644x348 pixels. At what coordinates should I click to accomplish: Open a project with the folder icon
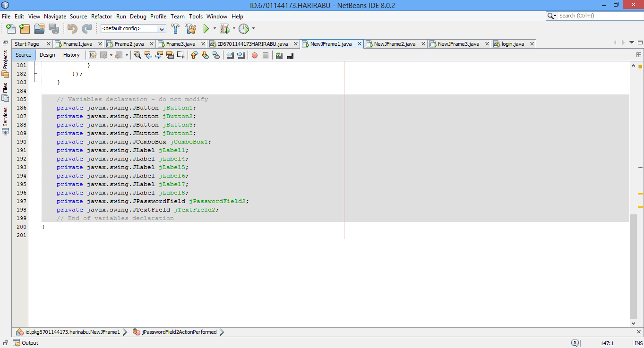tap(39, 28)
